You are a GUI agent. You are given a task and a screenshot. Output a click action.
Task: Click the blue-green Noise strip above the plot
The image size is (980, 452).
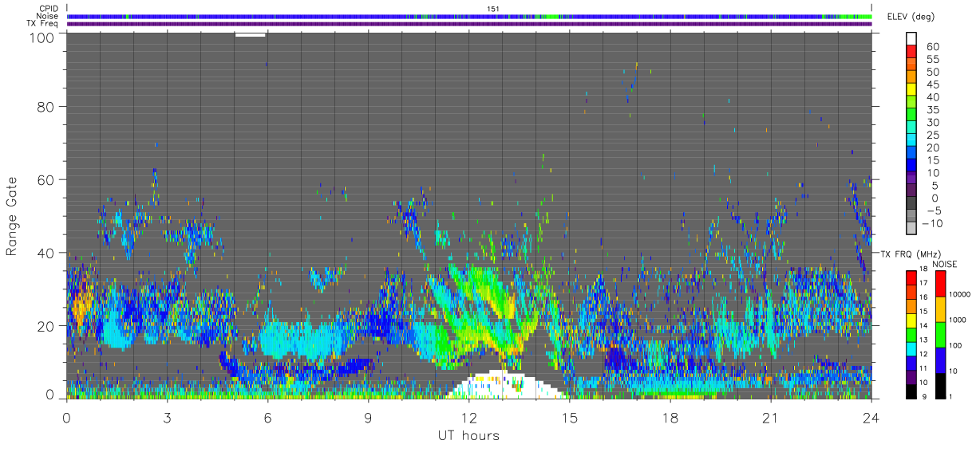pyautogui.click(x=469, y=16)
